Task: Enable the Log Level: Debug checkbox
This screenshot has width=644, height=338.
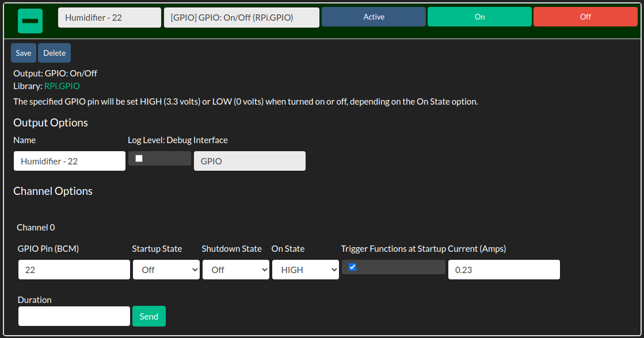Action: (x=139, y=158)
